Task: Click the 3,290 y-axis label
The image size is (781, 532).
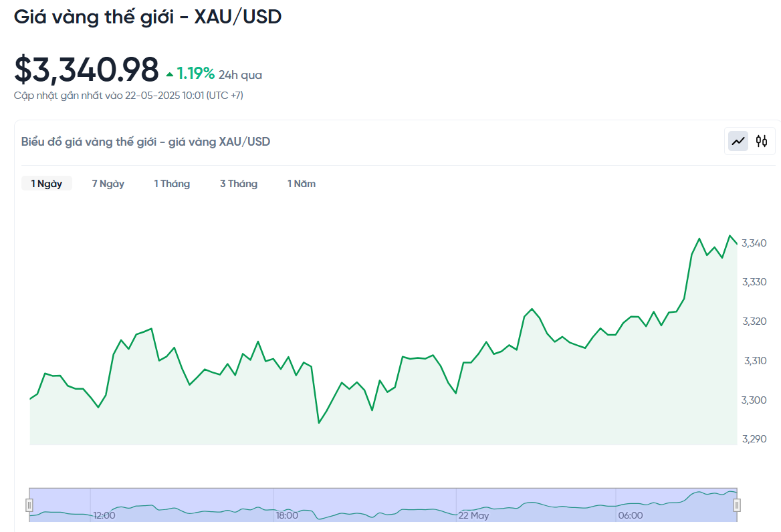Action: (754, 439)
